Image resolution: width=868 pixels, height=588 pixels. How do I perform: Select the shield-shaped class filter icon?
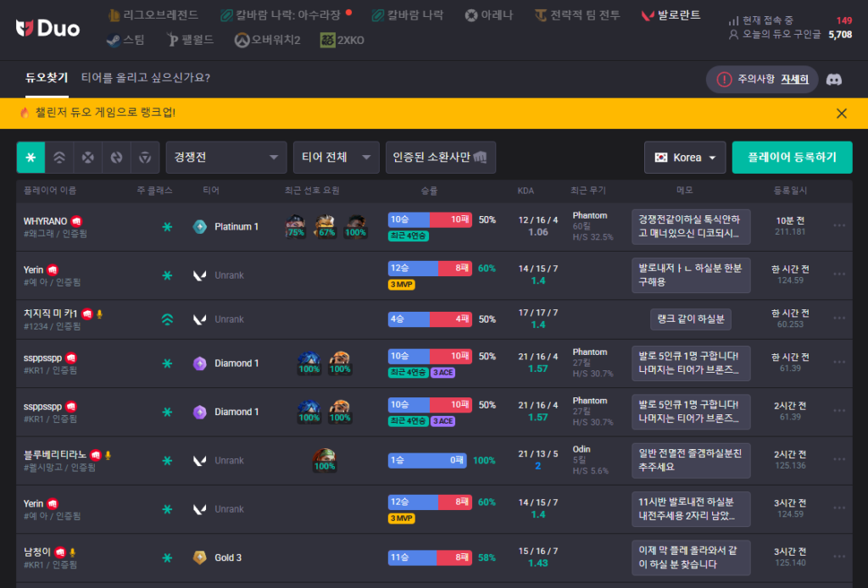(x=145, y=158)
